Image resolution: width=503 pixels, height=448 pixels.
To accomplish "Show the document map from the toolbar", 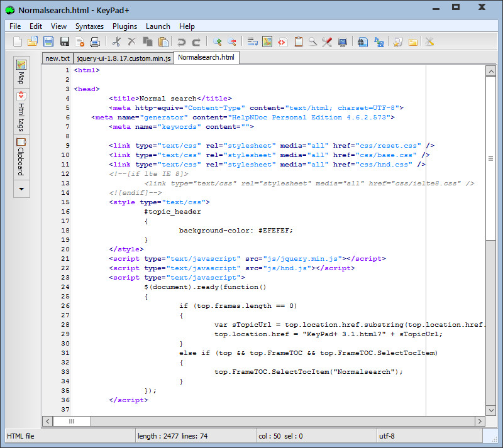I will pyautogui.click(x=267, y=41).
